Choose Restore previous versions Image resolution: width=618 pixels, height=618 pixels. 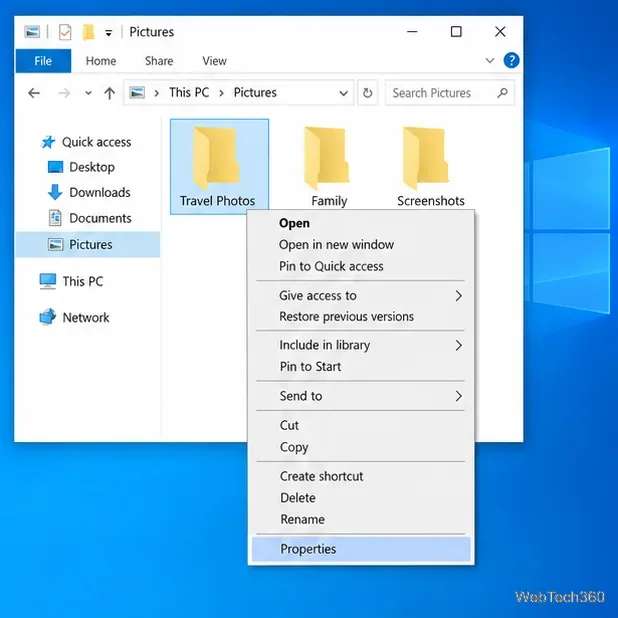pos(361,316)
